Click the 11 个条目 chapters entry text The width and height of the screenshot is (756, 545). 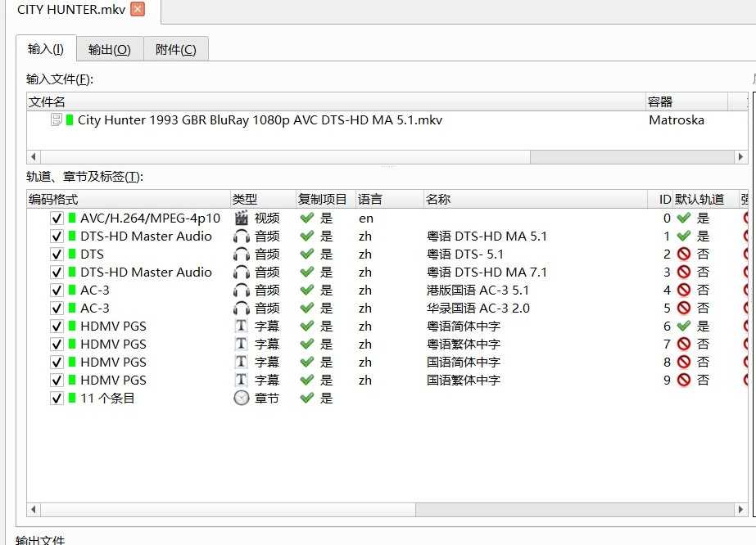point(107,398)
